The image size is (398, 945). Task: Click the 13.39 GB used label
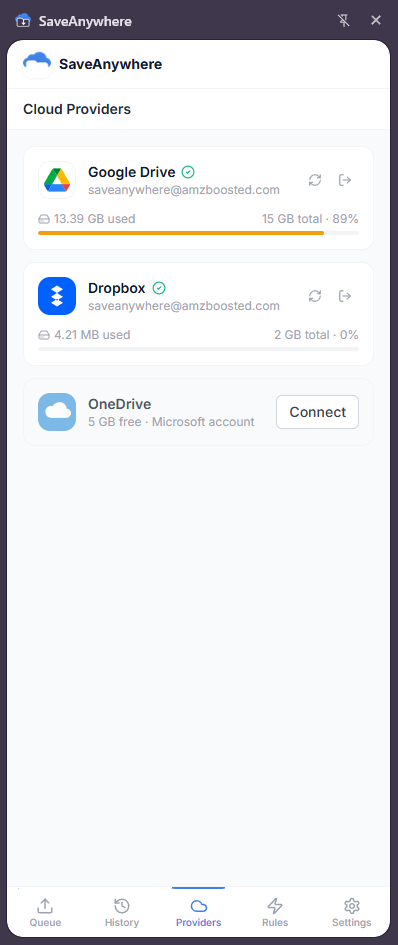[95, 219]
